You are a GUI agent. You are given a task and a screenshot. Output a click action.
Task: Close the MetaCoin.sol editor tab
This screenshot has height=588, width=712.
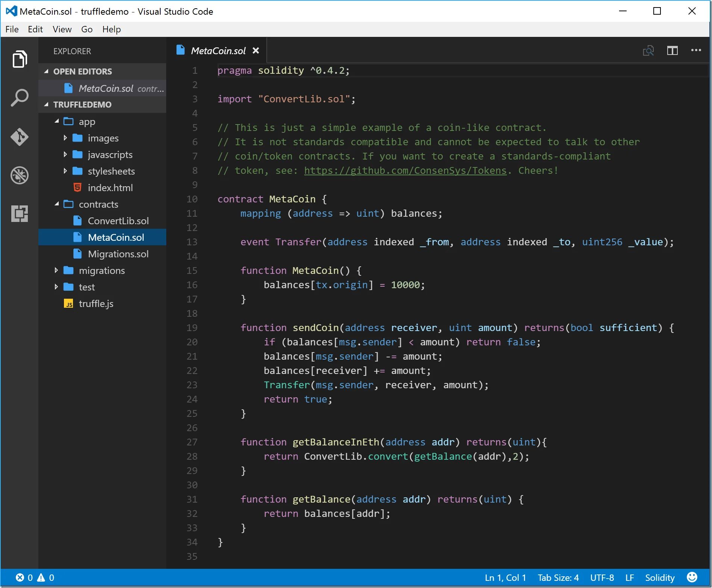(256, 50)
